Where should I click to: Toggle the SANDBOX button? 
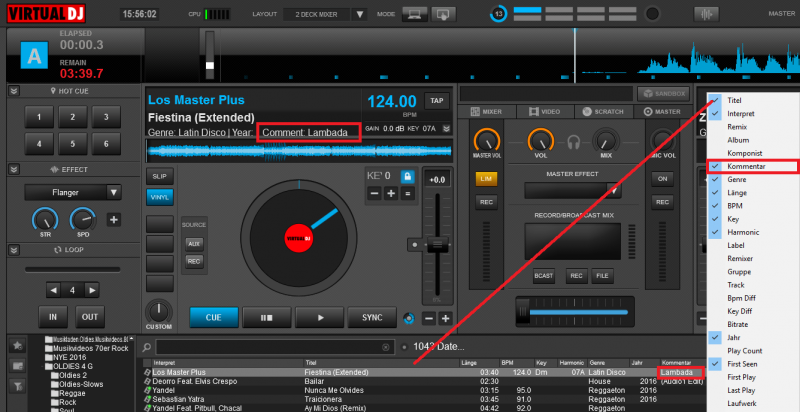point(663,94)
